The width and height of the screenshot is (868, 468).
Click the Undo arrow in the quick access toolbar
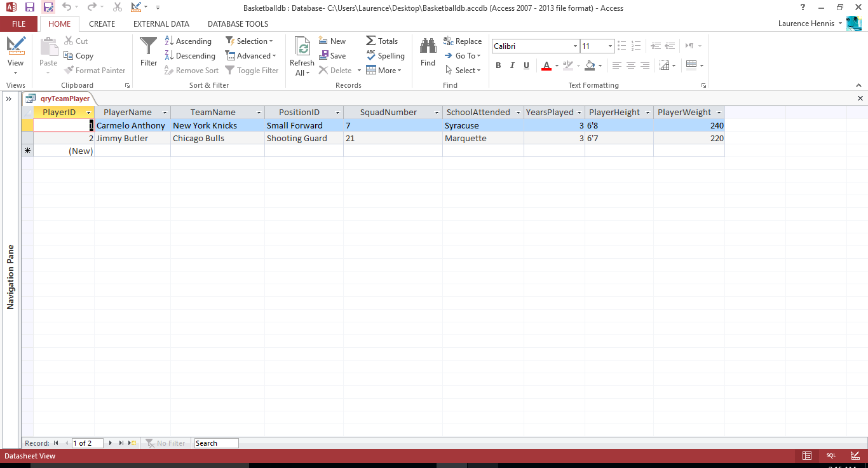pyautogui.click(x=67, y=8)
